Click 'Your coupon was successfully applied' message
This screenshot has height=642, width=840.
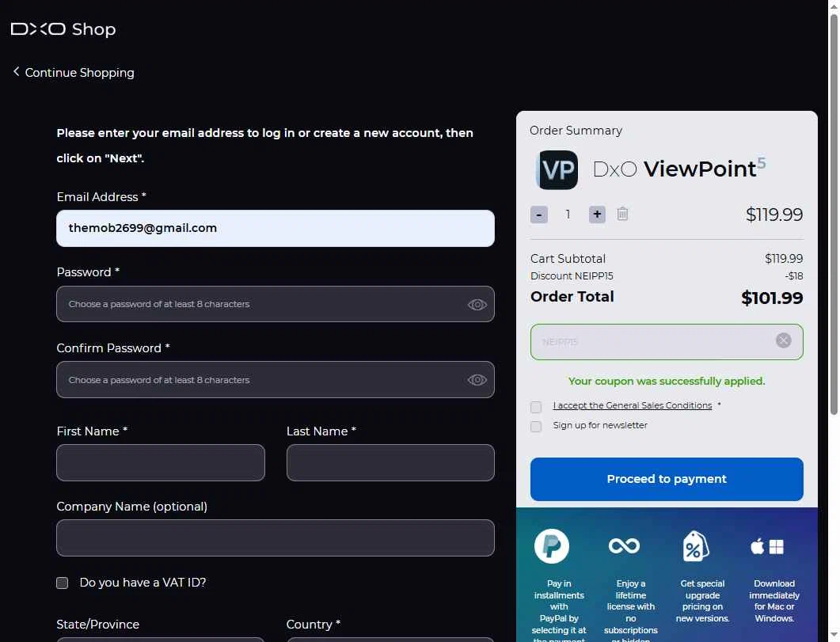pyautogui.click(x=667, y=382)
